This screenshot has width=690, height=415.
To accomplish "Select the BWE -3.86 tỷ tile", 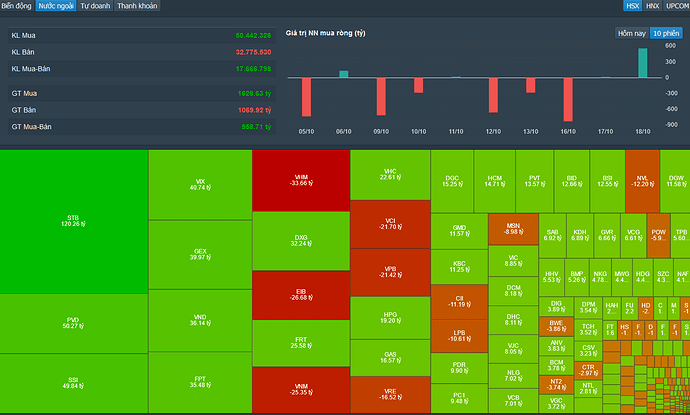I will [556, 326].
